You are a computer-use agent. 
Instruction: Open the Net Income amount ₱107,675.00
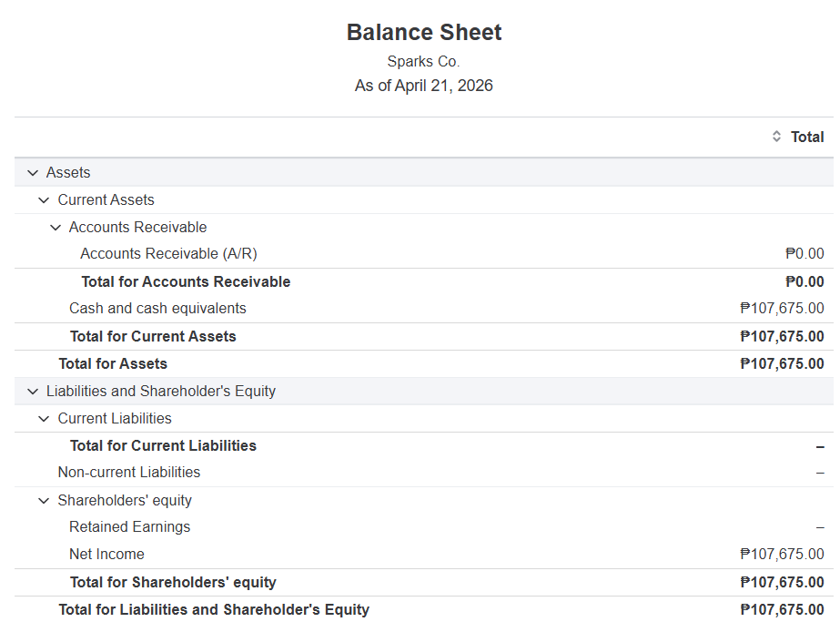[782, 555]
